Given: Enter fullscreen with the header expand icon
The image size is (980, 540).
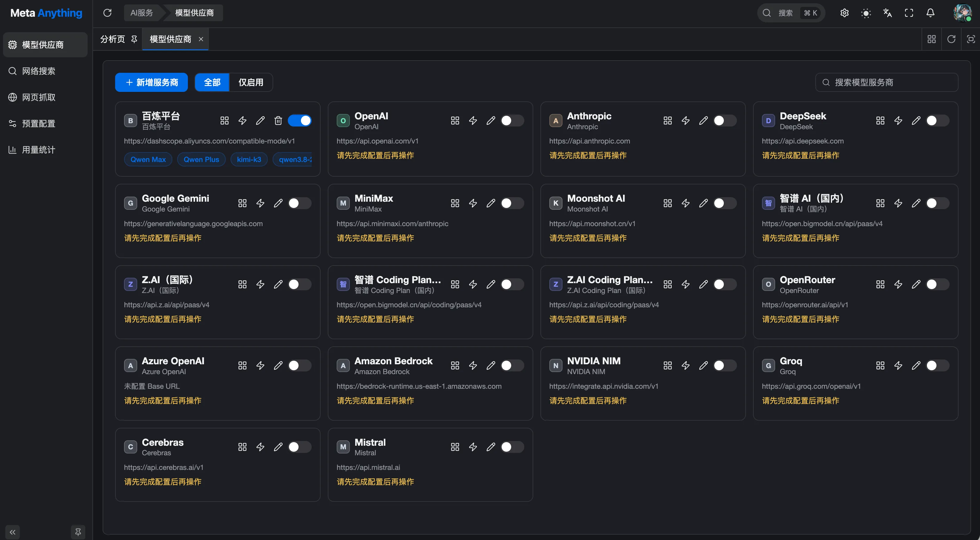Looking at the screenshot, I should tap(909, 13).
